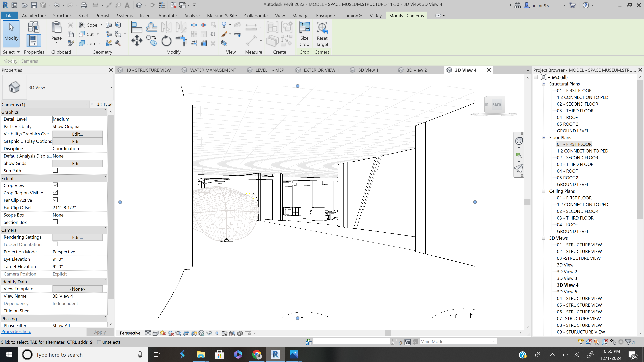The height and width of the screenshot is (362, 644).
Task: Collapse the Structural Plans tree node
Action: [544, 84]
